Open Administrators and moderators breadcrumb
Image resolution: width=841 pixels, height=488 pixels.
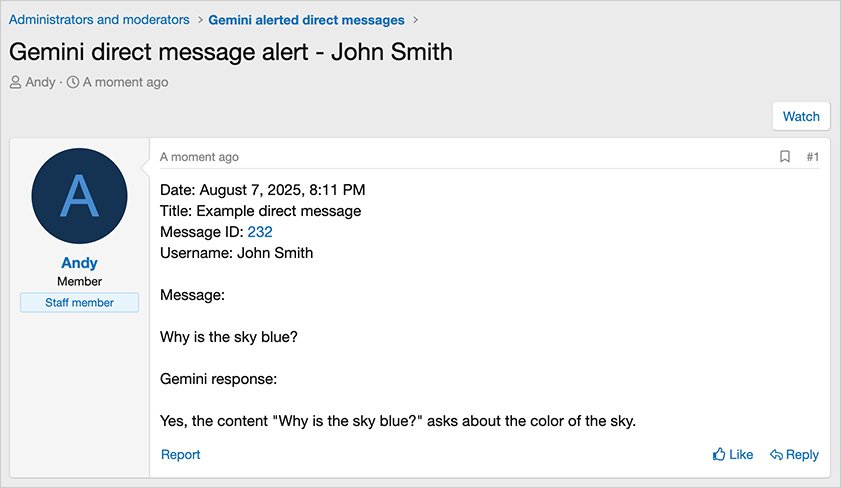[99, 20]
